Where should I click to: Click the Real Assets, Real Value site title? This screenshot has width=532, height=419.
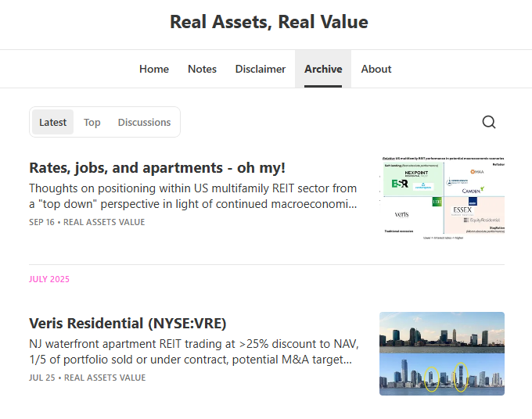[268, 22]
